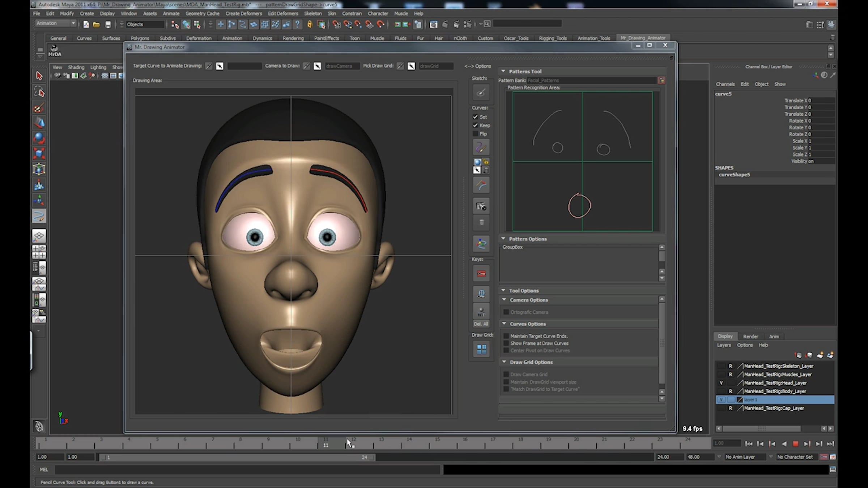Click the Pattern Bank load icon

(661, 80)
